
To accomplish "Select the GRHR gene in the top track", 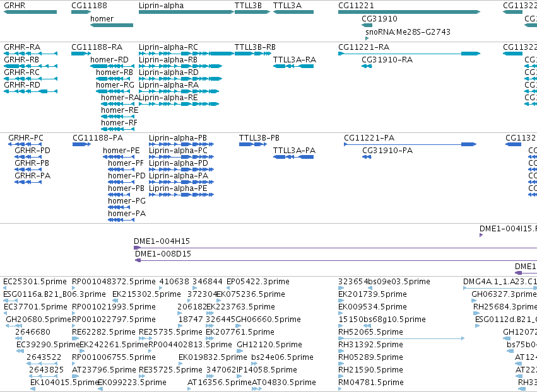I will coord(30,12).
